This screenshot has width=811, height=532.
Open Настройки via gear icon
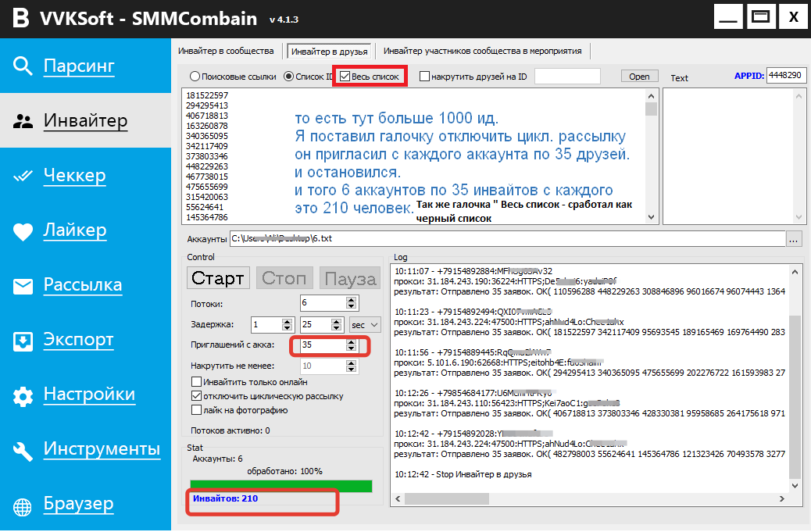pos(23,396)
